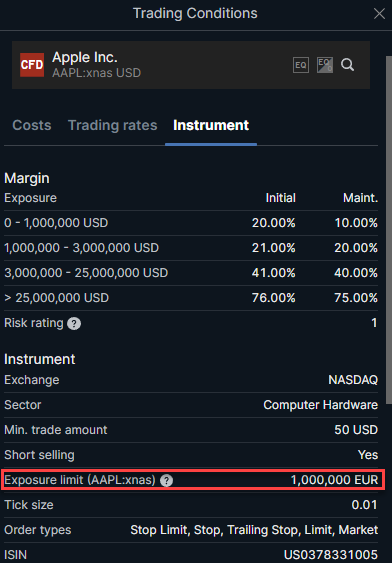Open instrument search via the magnifier icon
The height and width of the screenshot is (563, 392).
(x=347, y=65)
